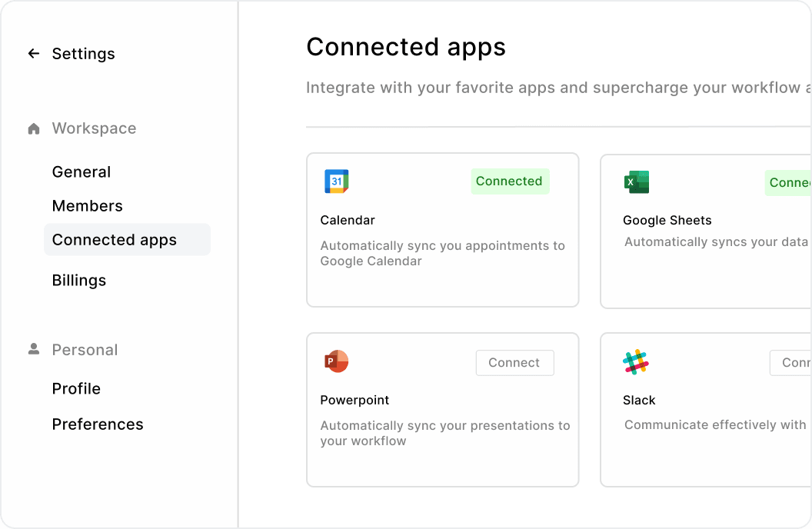Click the Workspace home icon

(34, 129)
